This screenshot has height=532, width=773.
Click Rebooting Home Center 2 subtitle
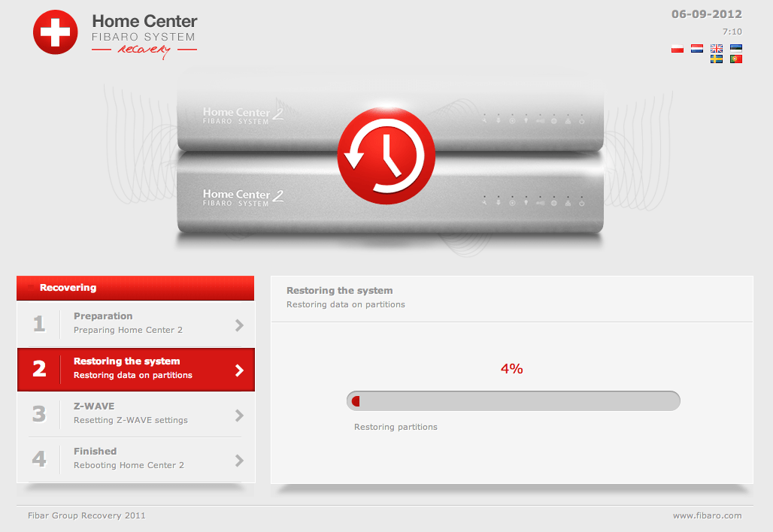click(x=129, y=466)
